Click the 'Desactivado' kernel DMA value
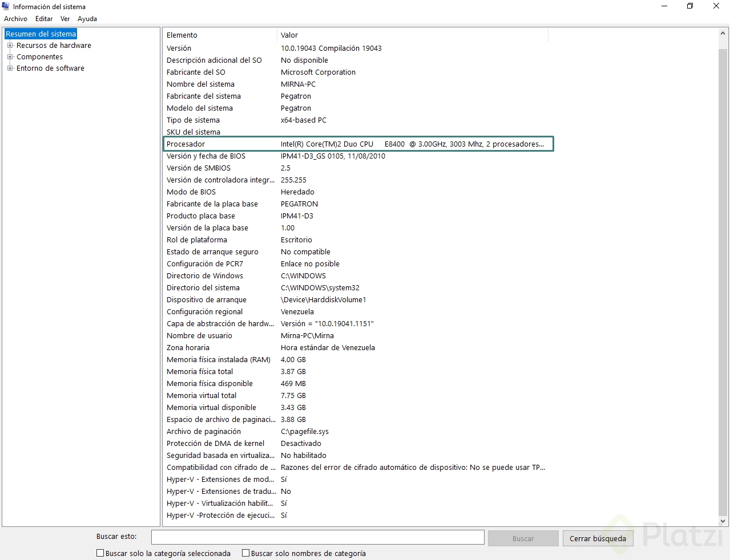This screenshot has width=730, height=560. pos(301,444)
